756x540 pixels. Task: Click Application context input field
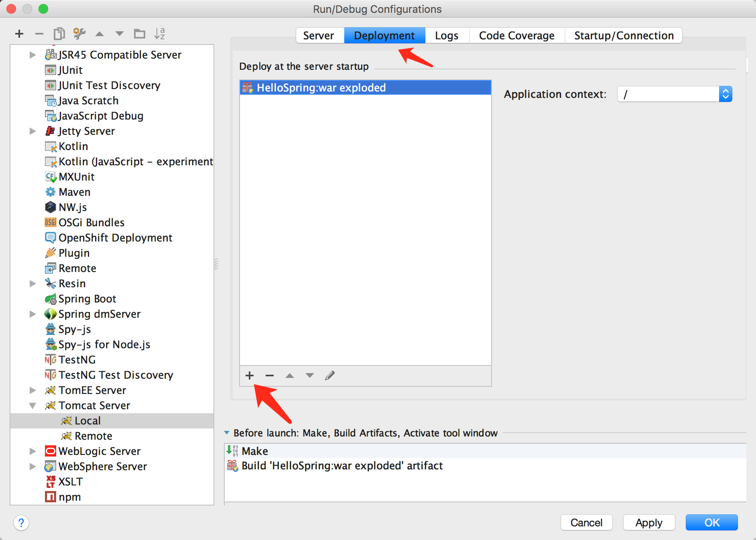669,94
